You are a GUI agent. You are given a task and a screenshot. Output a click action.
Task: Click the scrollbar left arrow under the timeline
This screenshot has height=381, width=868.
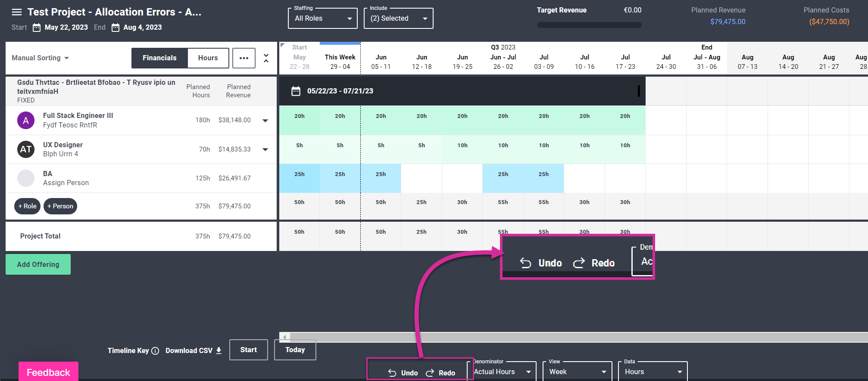tap(284, 337)
